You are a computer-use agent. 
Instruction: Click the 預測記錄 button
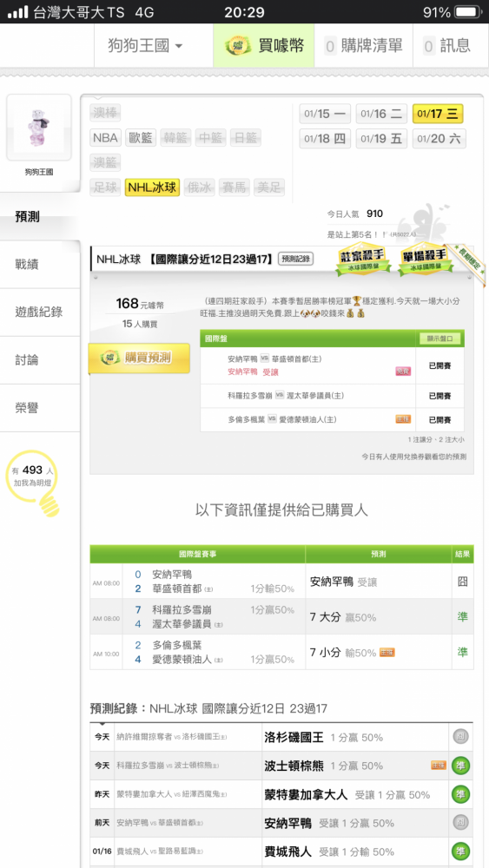coord(295,259)
